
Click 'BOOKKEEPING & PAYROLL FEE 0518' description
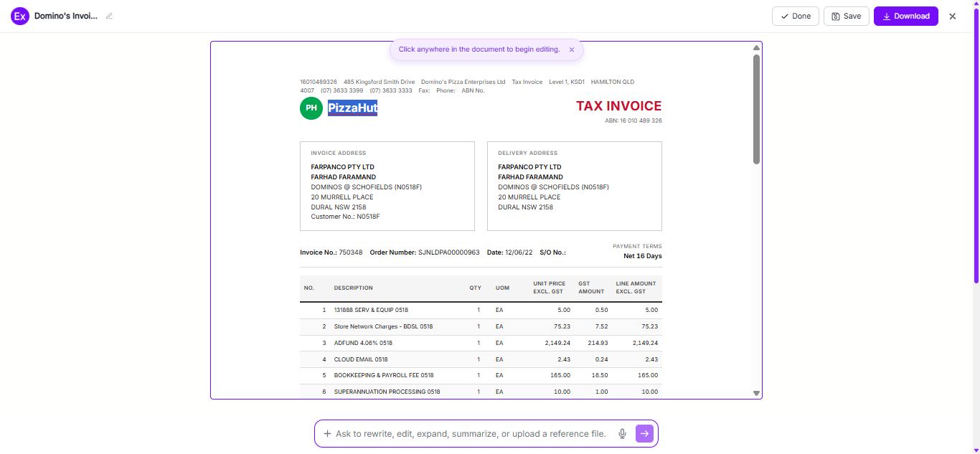click(x=384, y=375)
